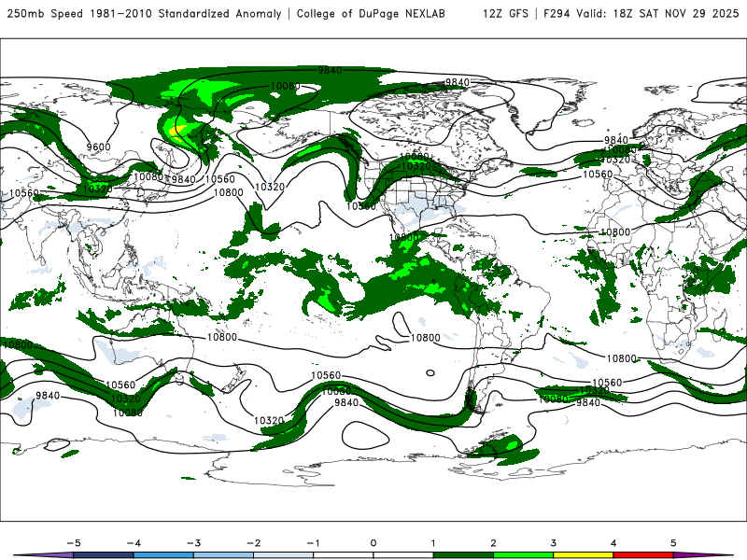Viewport: 747px width, 560px height.
Task: Click the colorbar tick label '5'
Action: (x=673, y=543)
